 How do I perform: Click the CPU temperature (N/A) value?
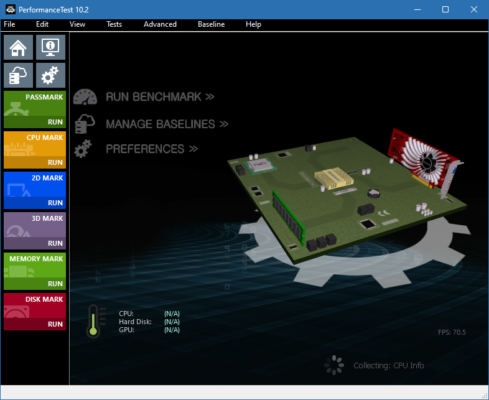tap(172, 314)
